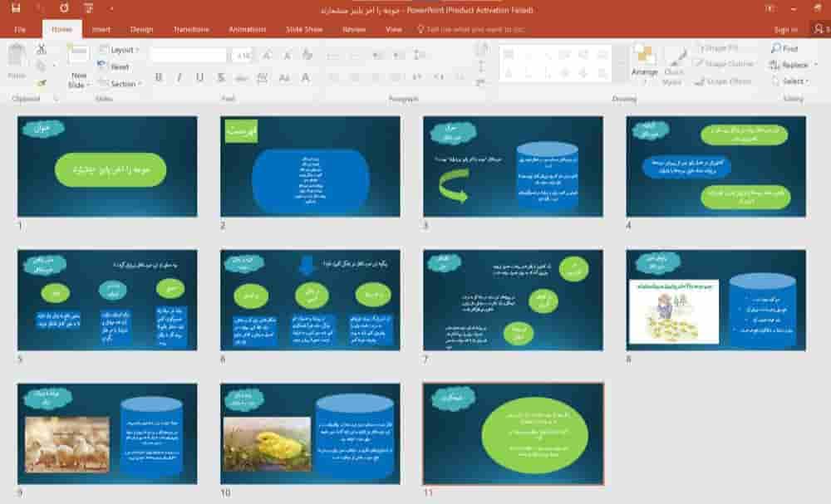
Task: Click the Change Case (Aa) icon
Action: pos(284,78)
